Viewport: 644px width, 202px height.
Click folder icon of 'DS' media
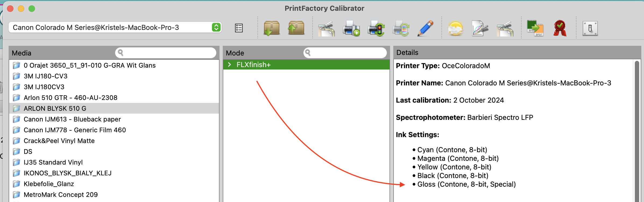[16, 151]
